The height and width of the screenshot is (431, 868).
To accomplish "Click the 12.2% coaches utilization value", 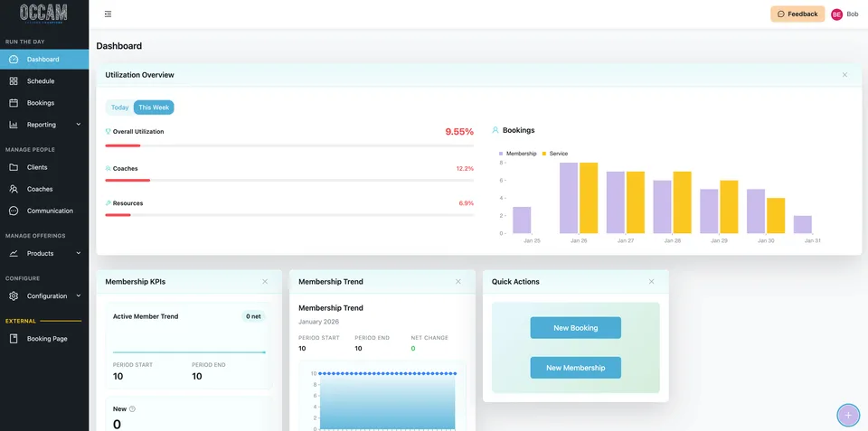I will 465,168.
